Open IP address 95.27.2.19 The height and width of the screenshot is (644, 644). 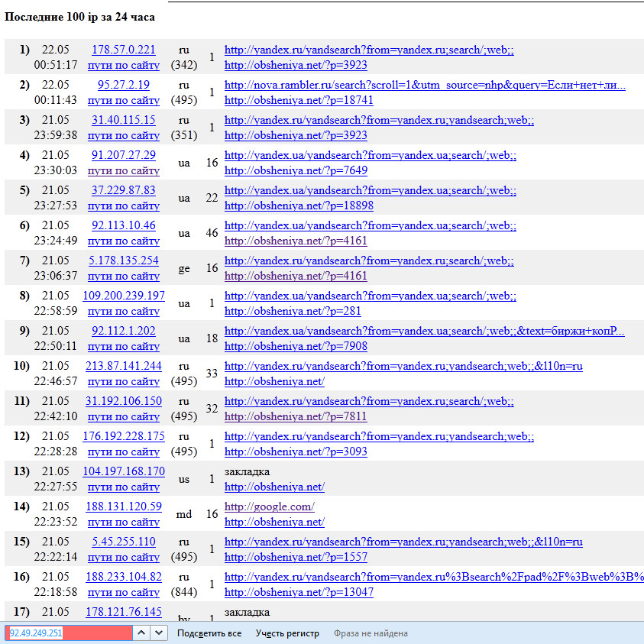[124, 85]
